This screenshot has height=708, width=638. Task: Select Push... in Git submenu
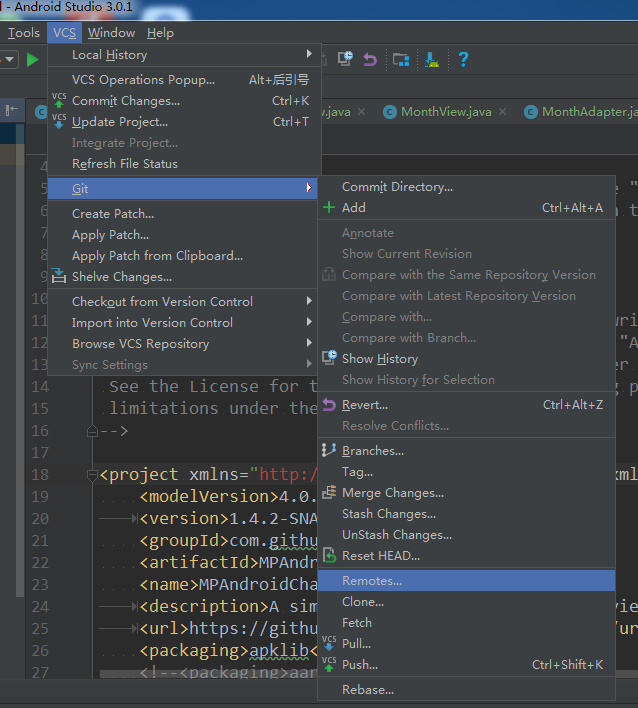466,665
